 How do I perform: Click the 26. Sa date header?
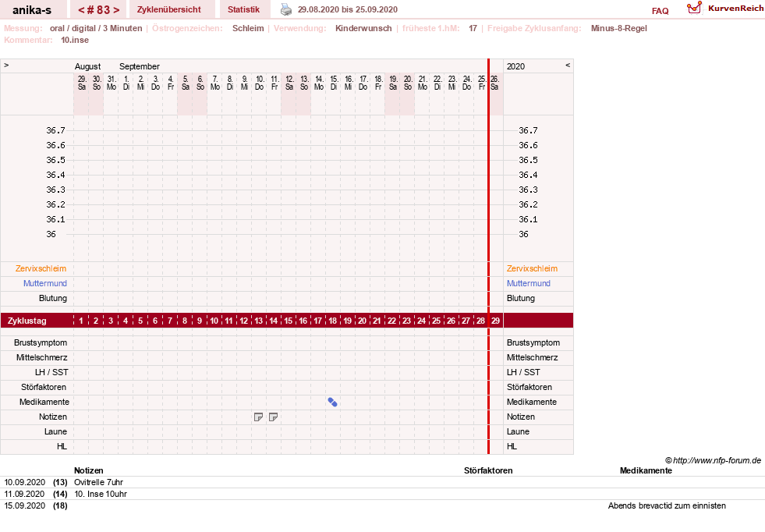tap(494, 83)
